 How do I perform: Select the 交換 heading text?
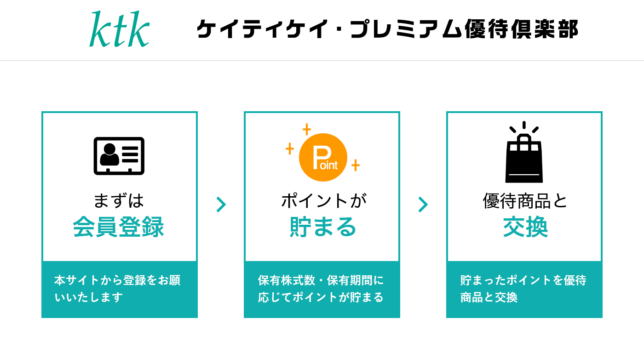pyautogui.click(x=525, y=227)
